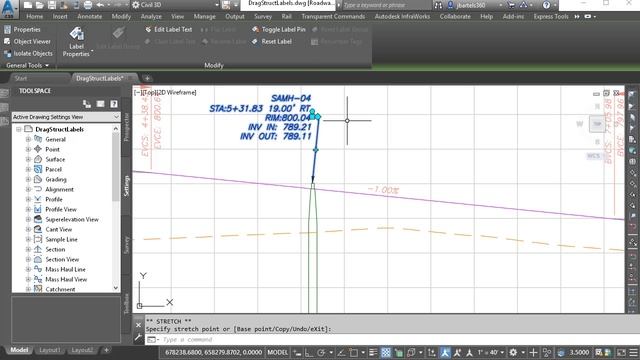Open the Analyze ribbon tab
Viewport: 640px width, 360px height.
point(151,17)
